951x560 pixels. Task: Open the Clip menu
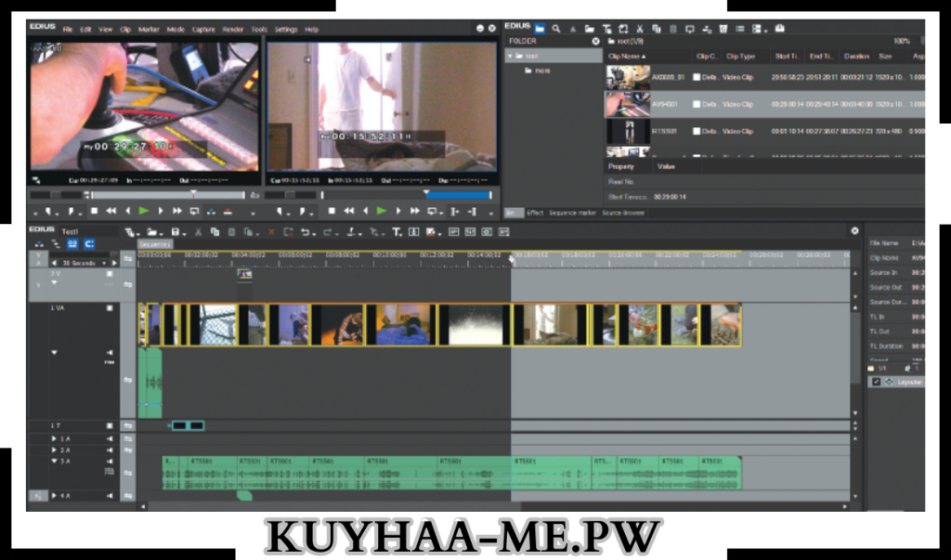125,29
